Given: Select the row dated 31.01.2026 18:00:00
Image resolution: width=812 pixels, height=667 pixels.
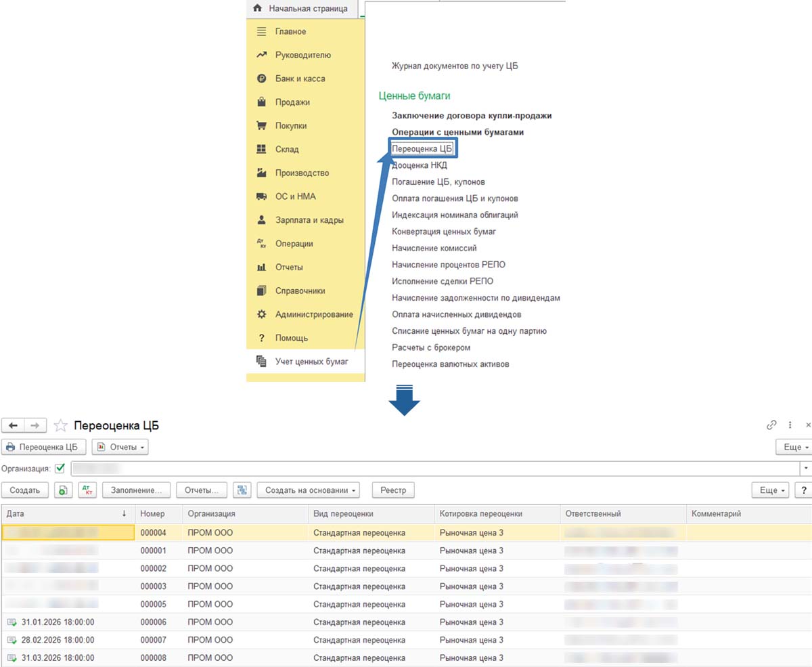Looking at the screenshot, I should (406, 622).
